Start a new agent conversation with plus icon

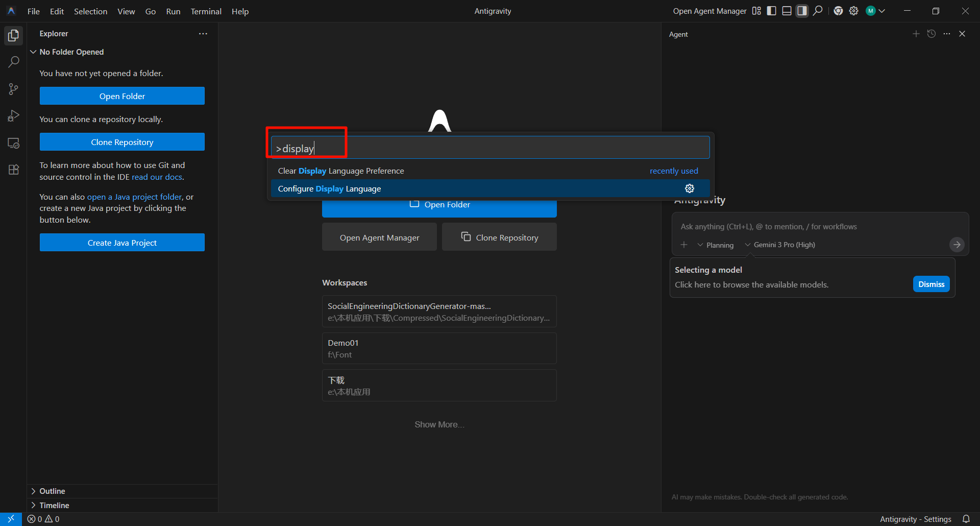[916, 34]
